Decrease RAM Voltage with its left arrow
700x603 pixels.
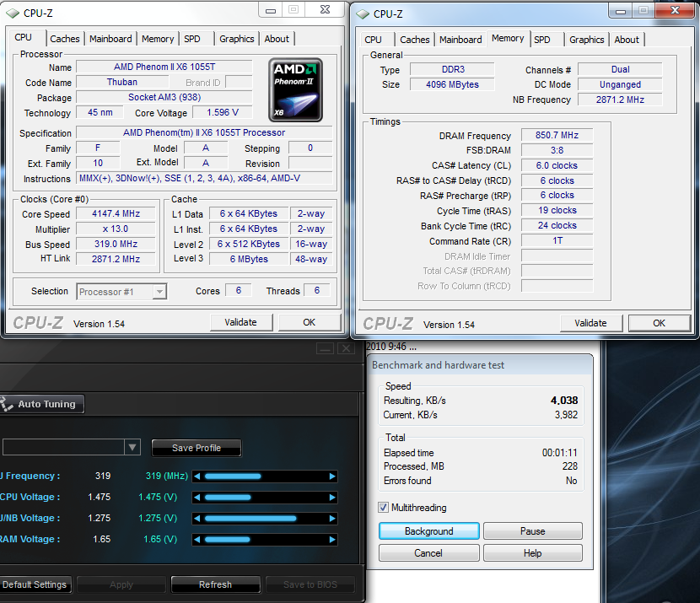(197, 539)
